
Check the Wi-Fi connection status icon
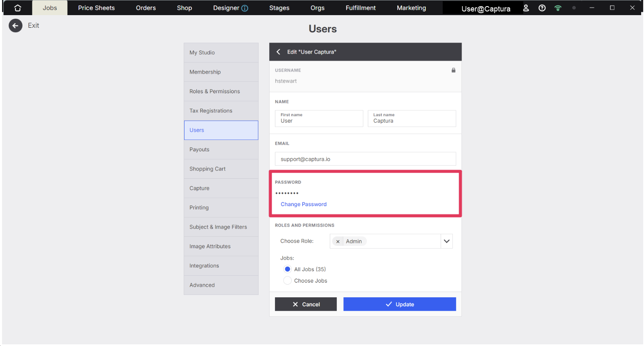pyautogui.click(x=558, y=8)
